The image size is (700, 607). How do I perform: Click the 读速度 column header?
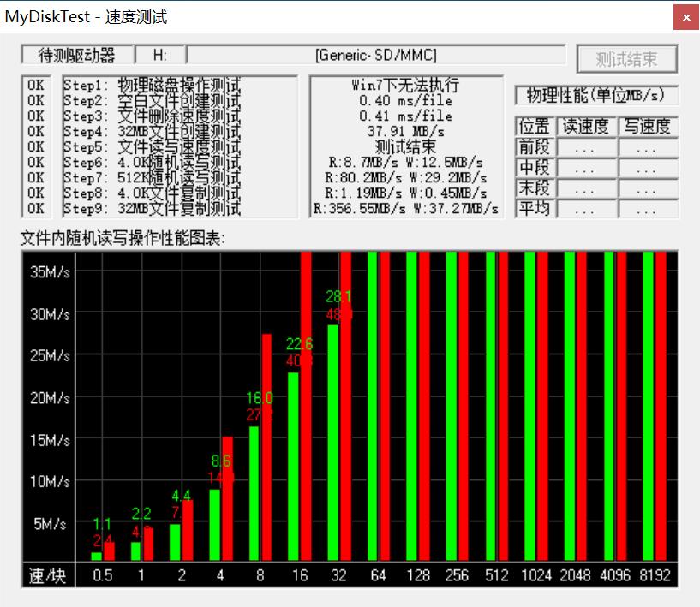click(585, 127)
